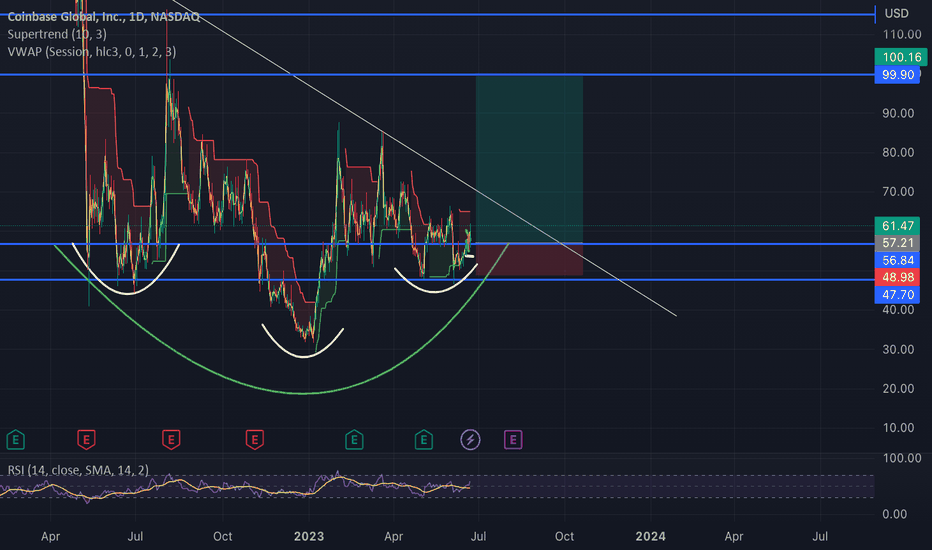Viewport: 932px width, 550px height.
Task: Click the green long position target zone
Action: point(529,159)
